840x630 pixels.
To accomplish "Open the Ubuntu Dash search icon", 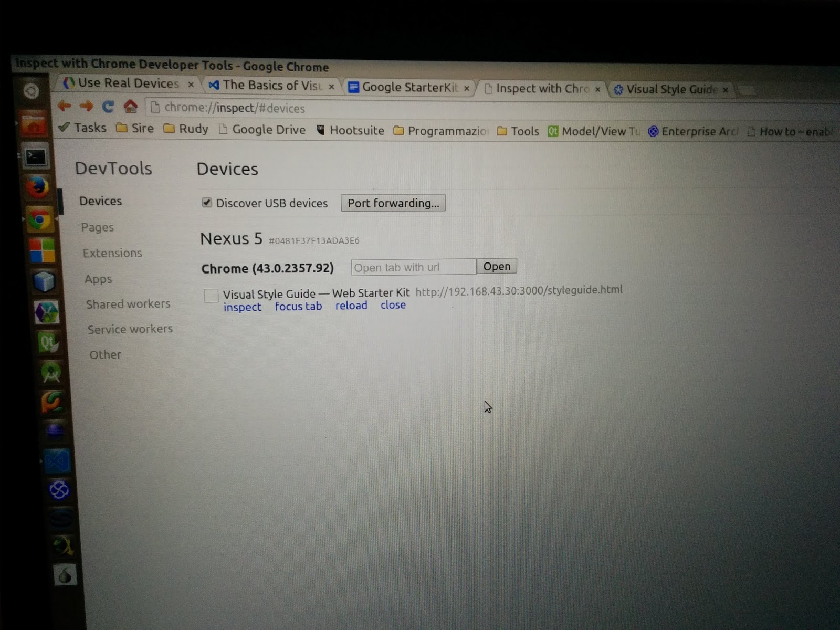I will 31,91.
